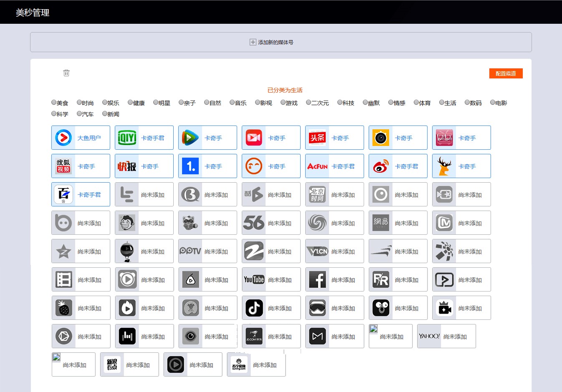Click the plus icon beside 添加新的媒体号
Viewport: 562px width, 392px height.
click(x=253, y=42)
